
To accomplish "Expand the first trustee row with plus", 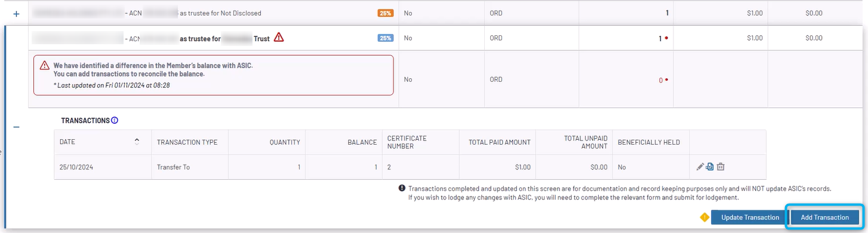I will (16, 13).
